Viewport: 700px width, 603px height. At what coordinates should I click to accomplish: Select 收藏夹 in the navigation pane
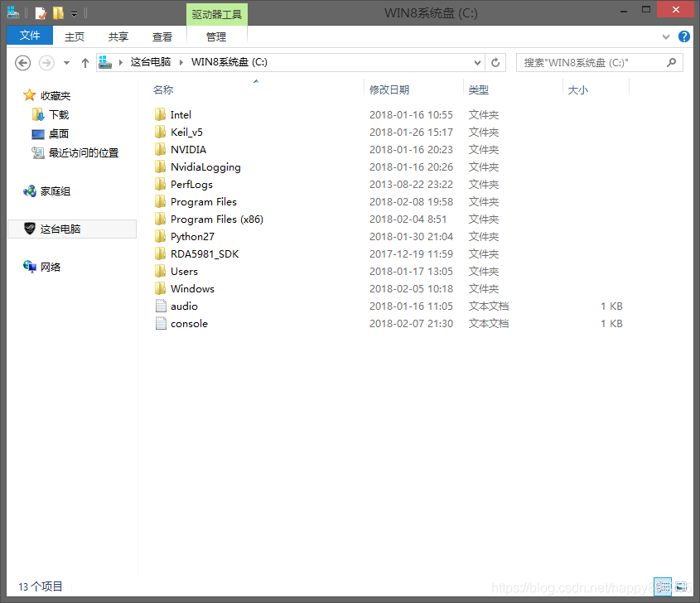click(56, 95)
